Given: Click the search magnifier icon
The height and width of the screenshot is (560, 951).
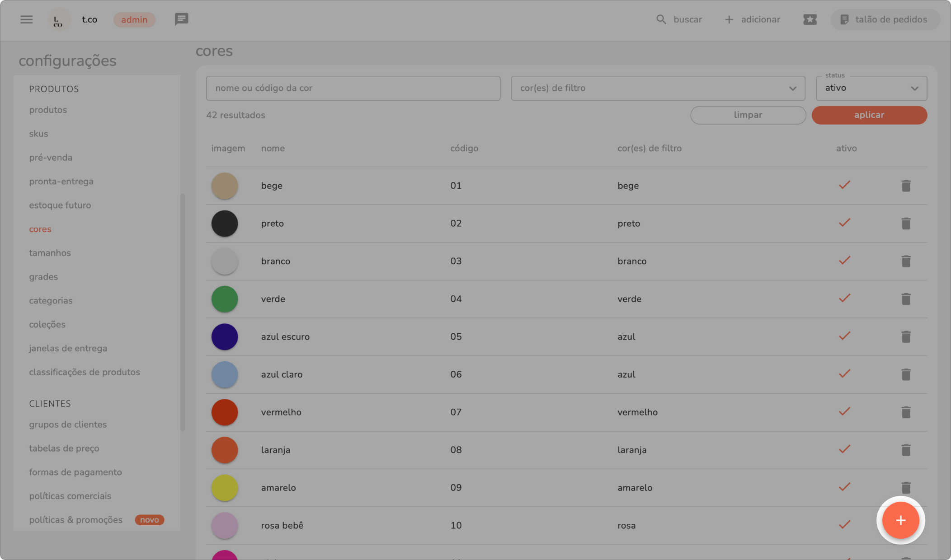Looking at the screenshot, I should point(661,19).
